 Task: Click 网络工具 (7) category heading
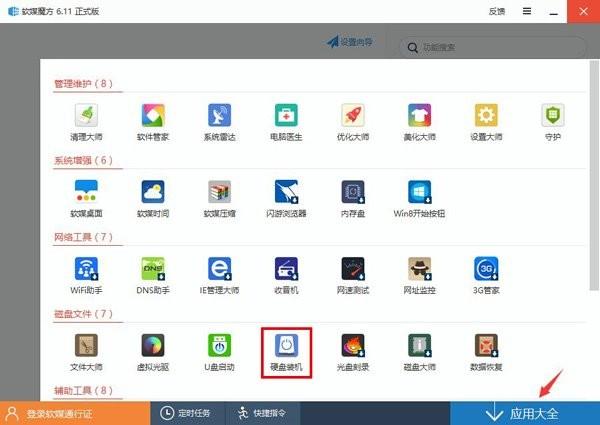[83, 237]
